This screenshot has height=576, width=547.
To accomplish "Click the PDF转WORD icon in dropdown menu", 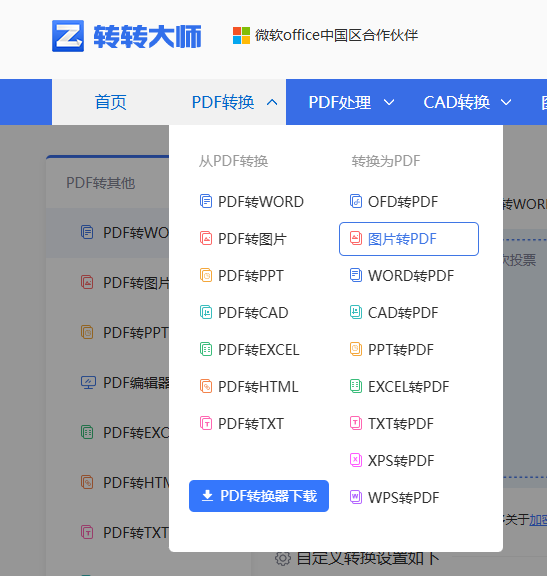I will (x=206, y=202).
